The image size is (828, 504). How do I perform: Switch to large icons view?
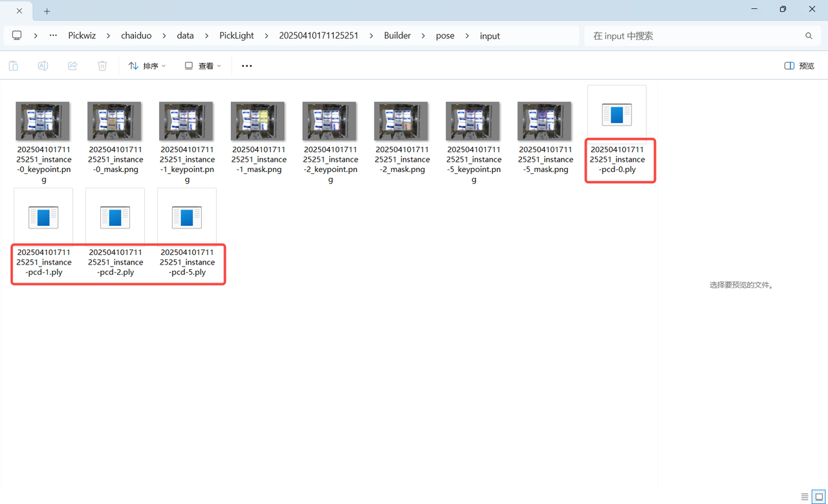[819, 497]
